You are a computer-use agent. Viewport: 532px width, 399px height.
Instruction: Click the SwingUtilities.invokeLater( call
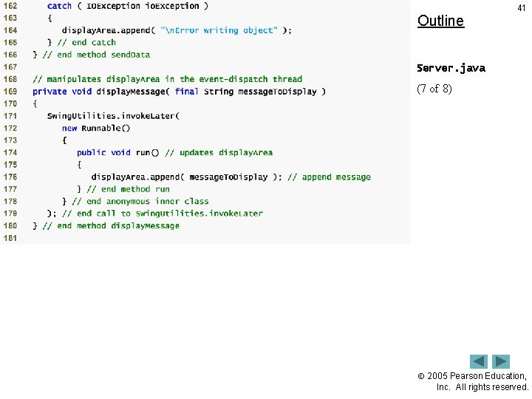tap(113, 116)
